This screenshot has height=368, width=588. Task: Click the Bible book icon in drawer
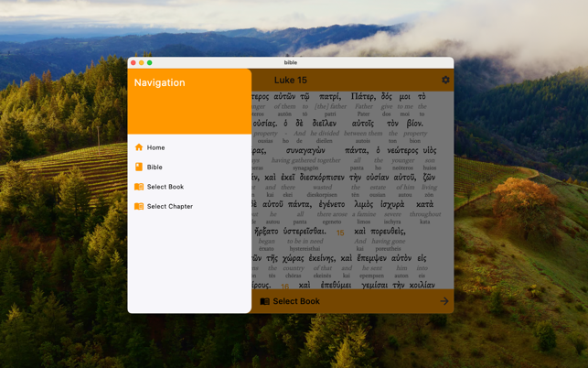139,168
